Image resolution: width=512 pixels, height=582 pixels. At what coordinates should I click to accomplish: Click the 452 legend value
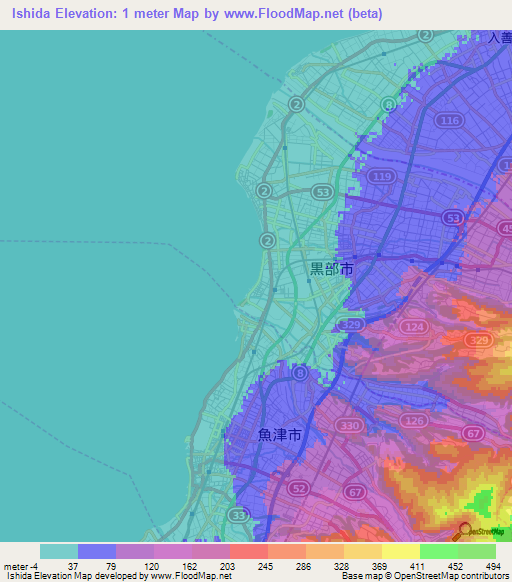point(455,566)
